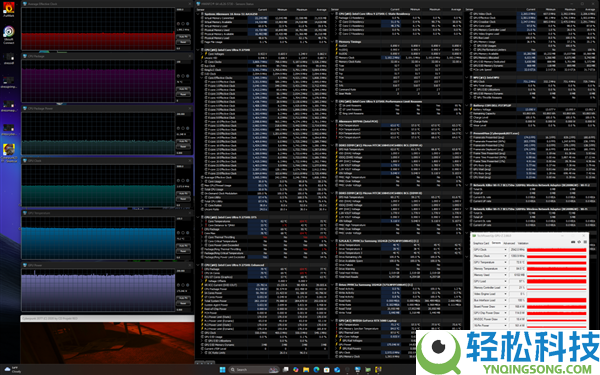The width and height of the screenshot is (600, 375).
Task: Open the GPU Temperature dropdown in GPU-Z
Action: coord(505,262)
